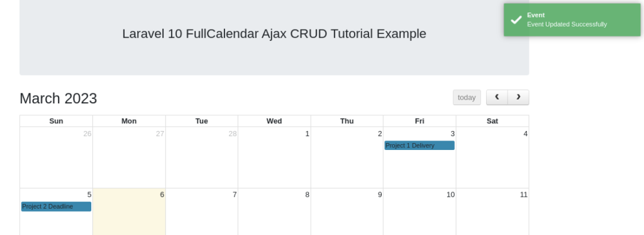Image resolution: width=644 pixels, height=235 pixels.
Task: Select March 1 day cell
Action: click(x=274, y=158)
